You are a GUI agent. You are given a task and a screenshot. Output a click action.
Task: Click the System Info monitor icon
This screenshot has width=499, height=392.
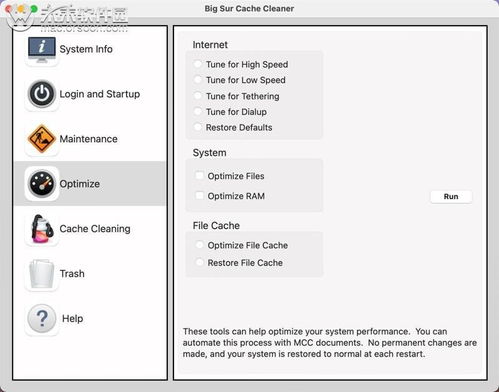(x=42, y=49)
